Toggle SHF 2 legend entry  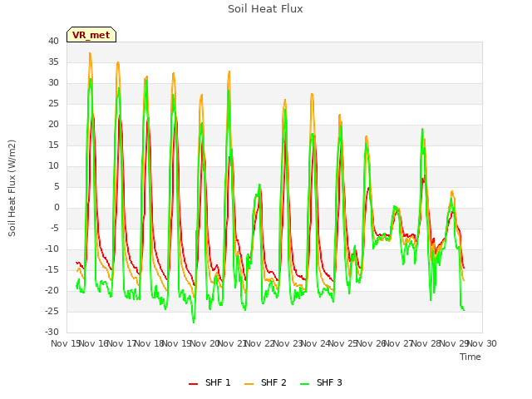click(x=265, y=382)
